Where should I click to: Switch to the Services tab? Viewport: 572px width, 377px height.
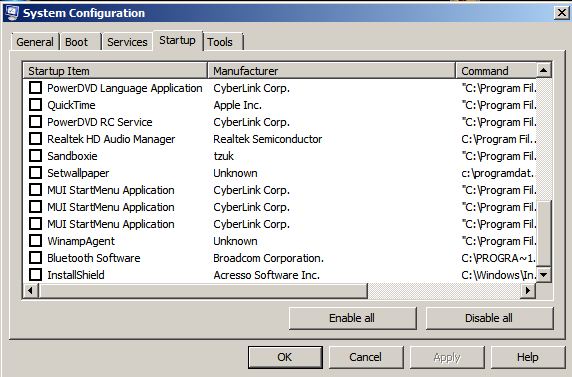(127, 42)
